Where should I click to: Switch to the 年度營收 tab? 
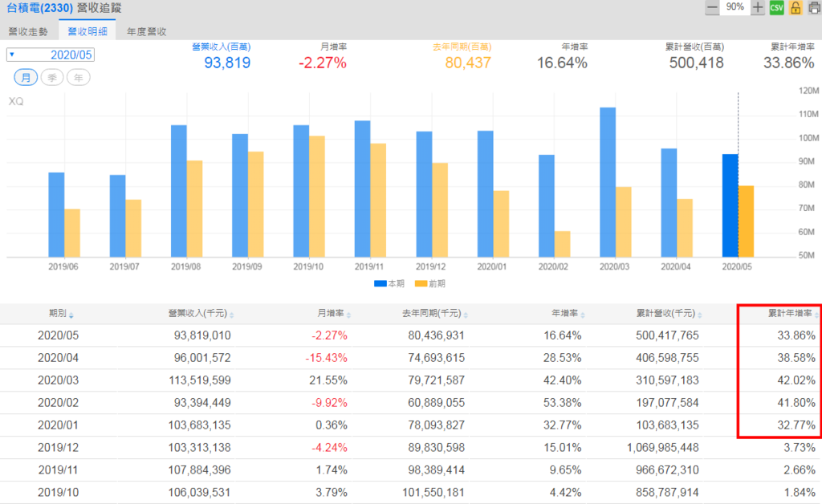(147, 31)
